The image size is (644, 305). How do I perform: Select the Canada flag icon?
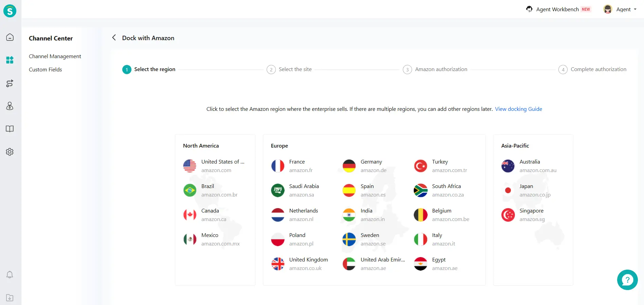click(x=190, y=215)
